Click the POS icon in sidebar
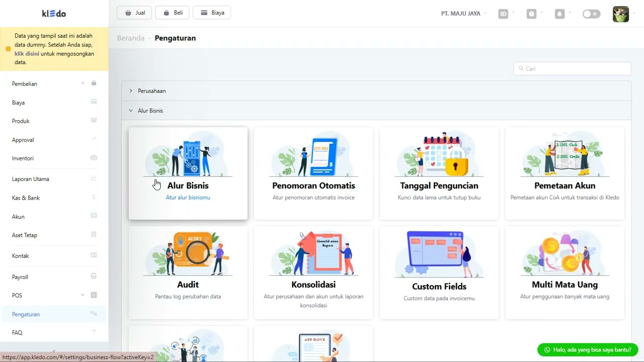Viewport: 644px width, 362px height. [x=94, y=295]
